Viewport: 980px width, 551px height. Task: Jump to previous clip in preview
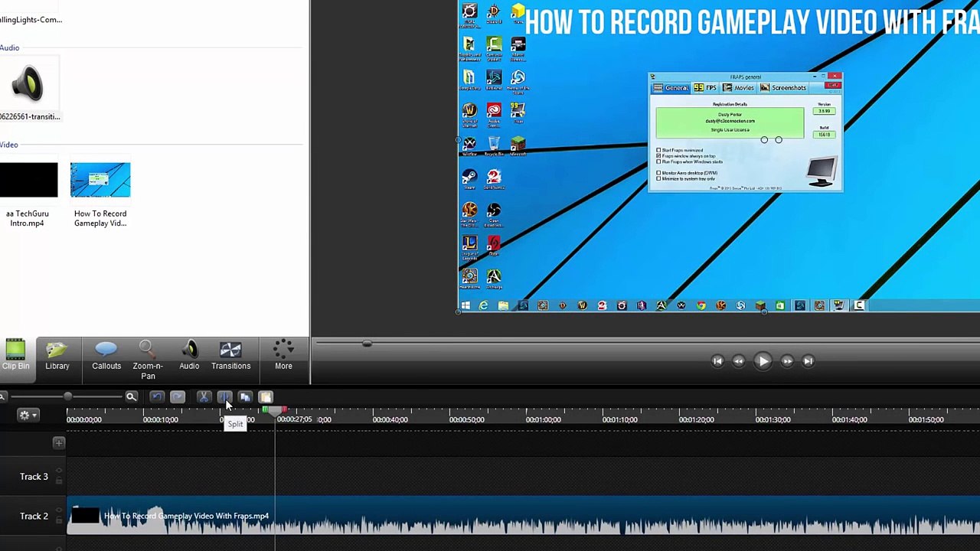717,361
